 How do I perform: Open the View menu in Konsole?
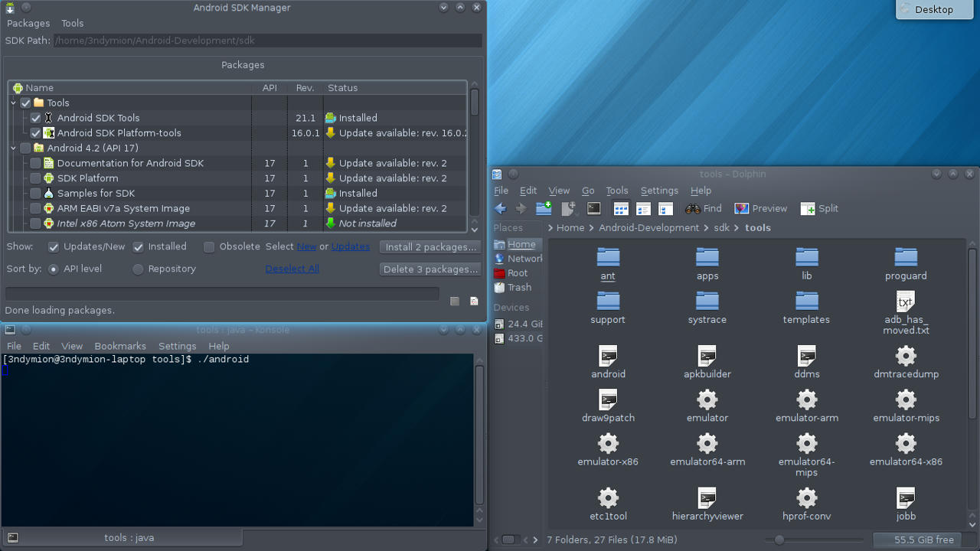click(x=72, y=346)
